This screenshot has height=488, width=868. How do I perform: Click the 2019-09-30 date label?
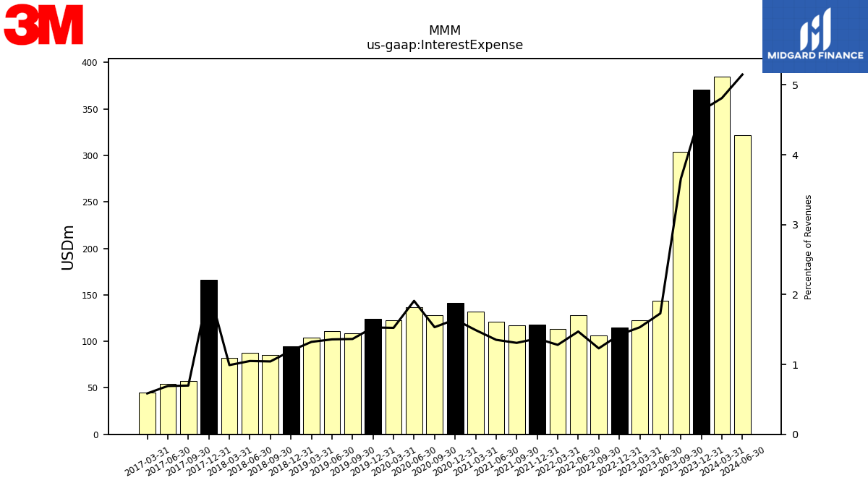[352, 461]
